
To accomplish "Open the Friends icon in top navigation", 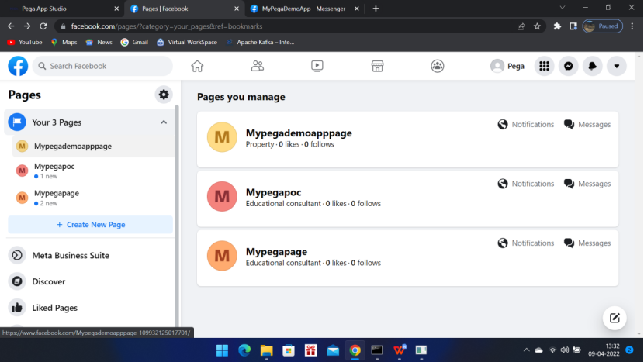I will click(258, 66).
